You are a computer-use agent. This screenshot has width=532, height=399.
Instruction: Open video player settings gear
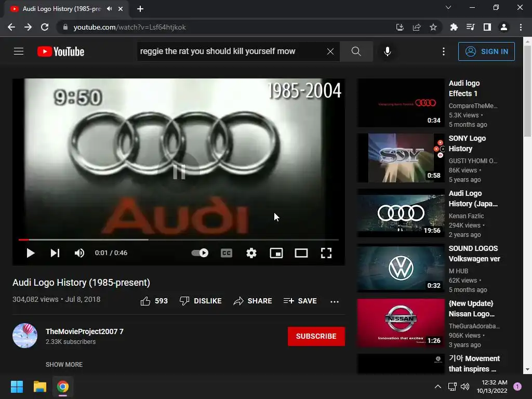pos(251,253)
